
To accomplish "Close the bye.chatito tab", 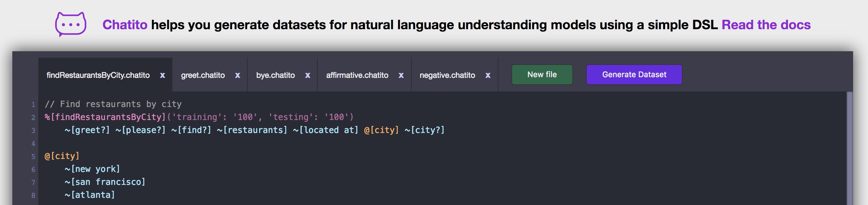I will point(308,75).
